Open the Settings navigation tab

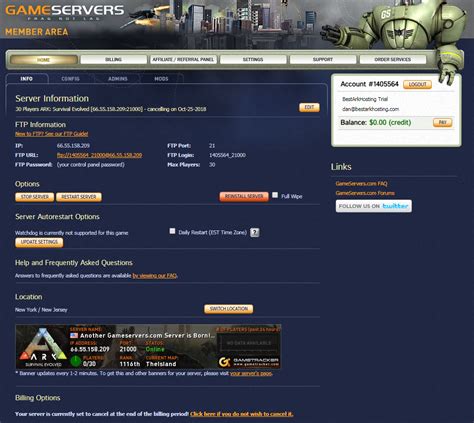[253, 60]
